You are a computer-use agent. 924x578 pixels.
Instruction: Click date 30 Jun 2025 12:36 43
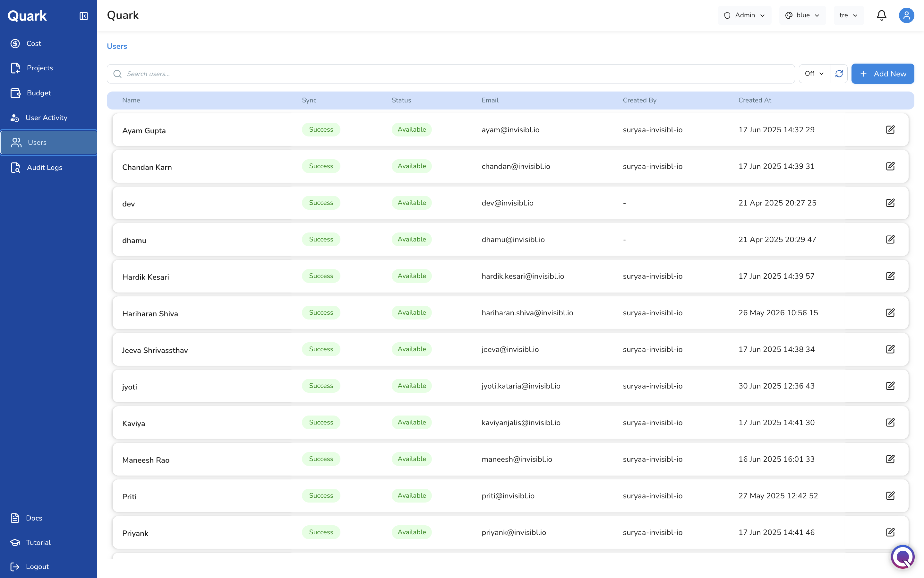click(x=776, y=386)
